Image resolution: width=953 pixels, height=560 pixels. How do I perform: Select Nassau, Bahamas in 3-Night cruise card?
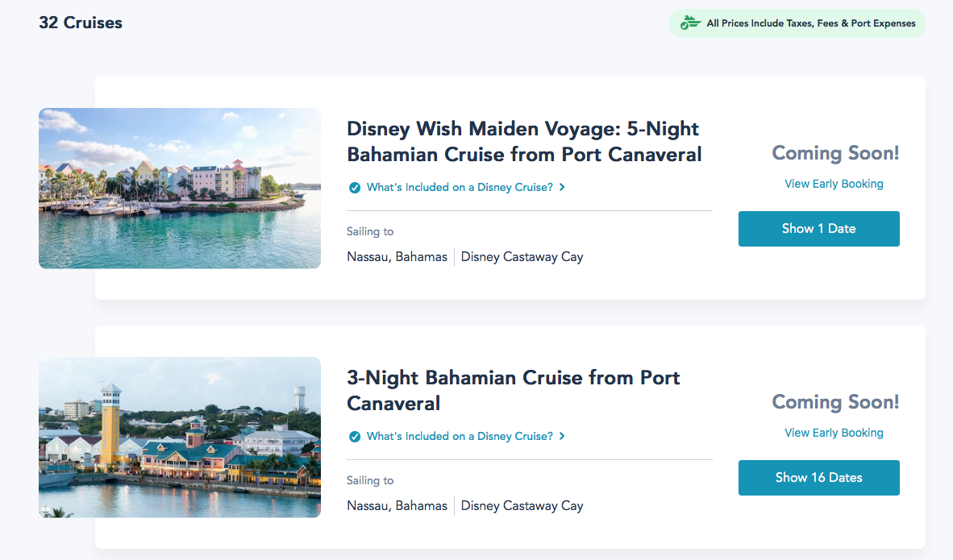click(397, 506)
